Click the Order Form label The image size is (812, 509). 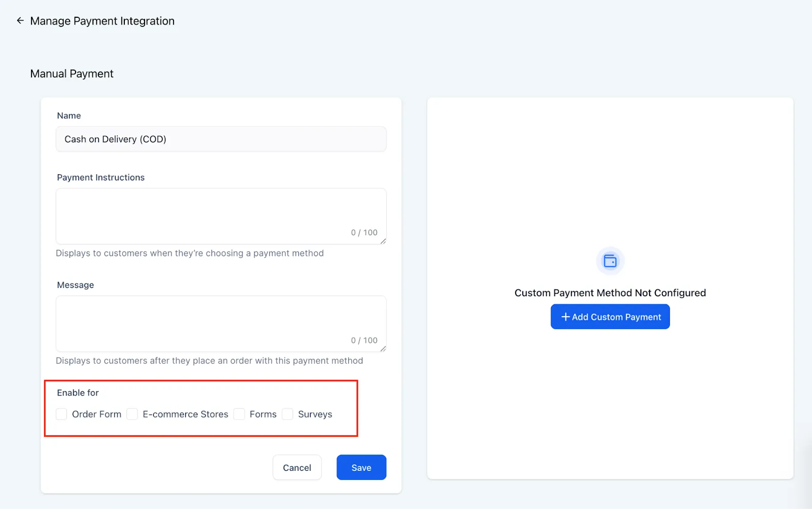click(96, 414)
